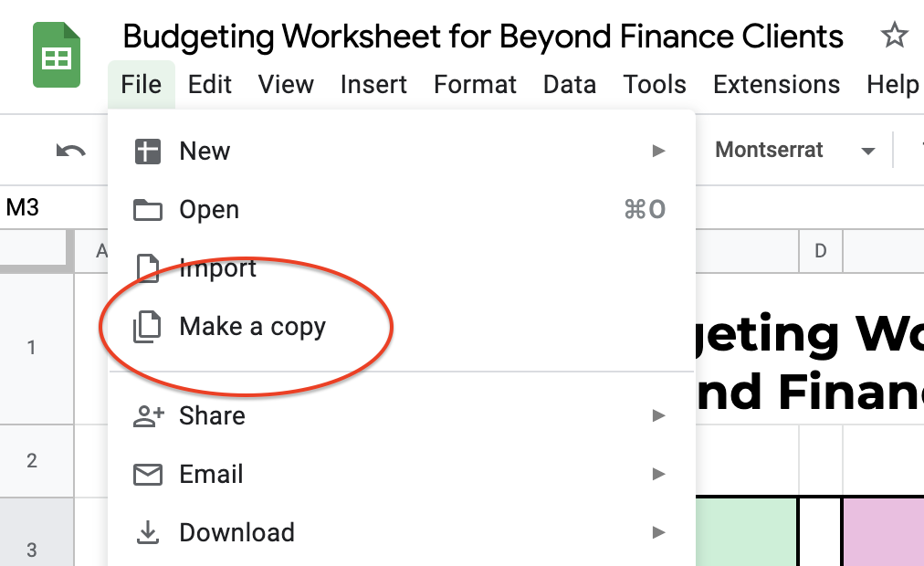
Task: Open the Data menu
Action: [570, 85]
